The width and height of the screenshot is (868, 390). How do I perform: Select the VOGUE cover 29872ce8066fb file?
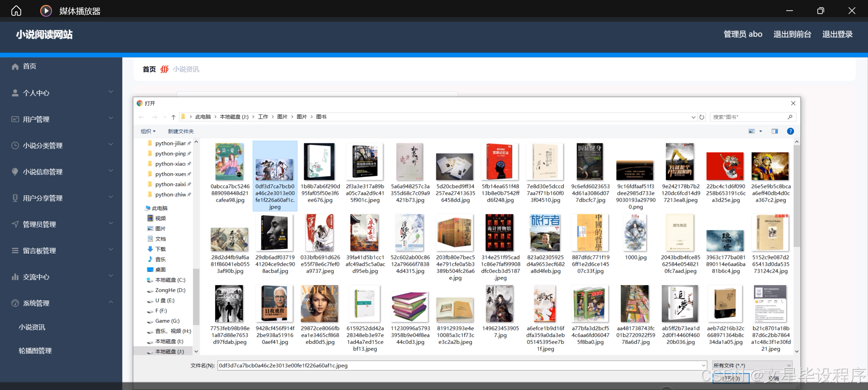[x=320, y=316]
